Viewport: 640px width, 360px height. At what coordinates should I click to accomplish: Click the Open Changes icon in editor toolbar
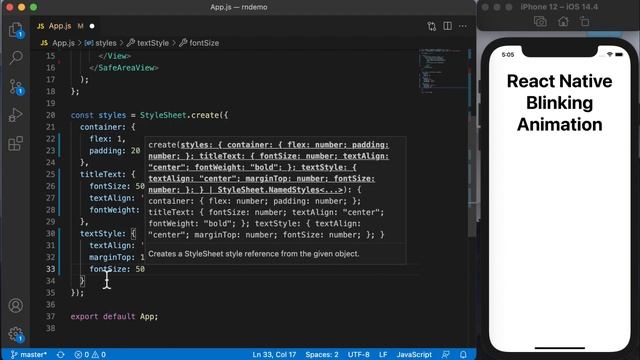(432, 26)
